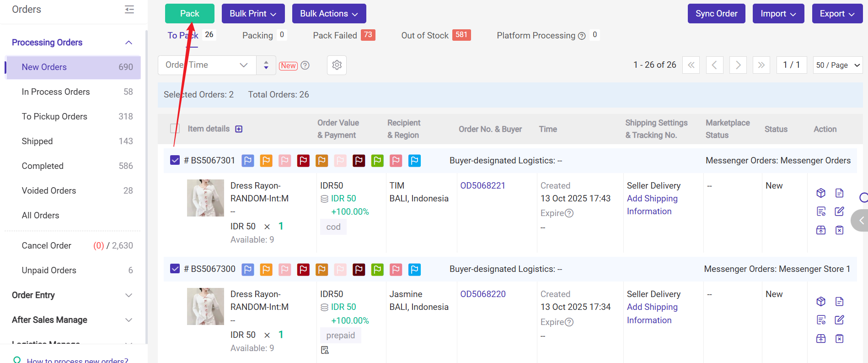
Task: Click the green Pack button
Action: tap(189, 13)
